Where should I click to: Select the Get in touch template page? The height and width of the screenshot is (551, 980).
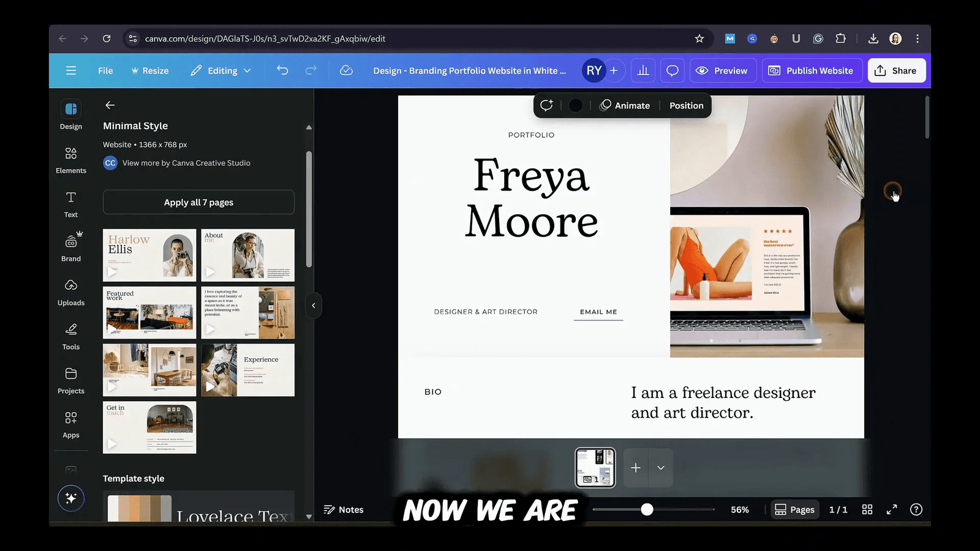pos(149,427)
